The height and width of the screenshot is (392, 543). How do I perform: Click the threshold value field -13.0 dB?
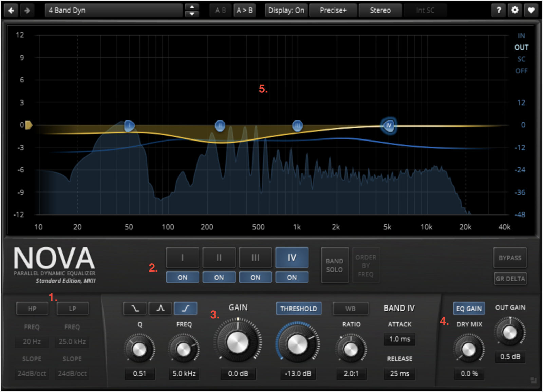tap(298, 374)
